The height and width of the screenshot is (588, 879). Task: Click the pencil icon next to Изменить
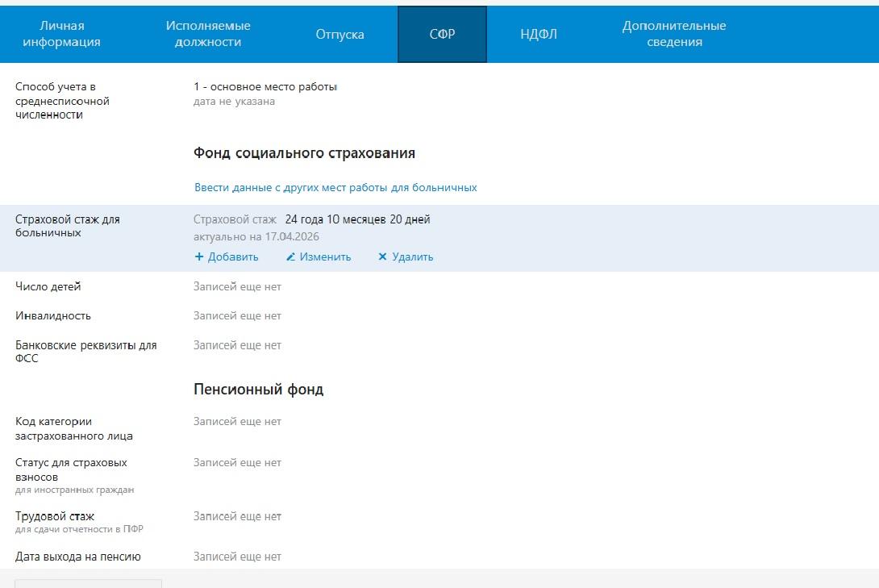coord(290,256)
